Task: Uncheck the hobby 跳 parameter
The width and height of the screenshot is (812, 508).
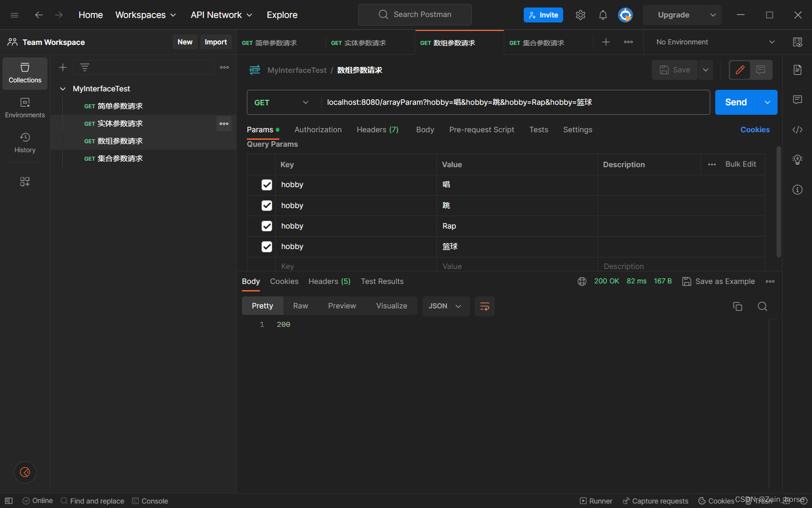Action: click(267, 206)
